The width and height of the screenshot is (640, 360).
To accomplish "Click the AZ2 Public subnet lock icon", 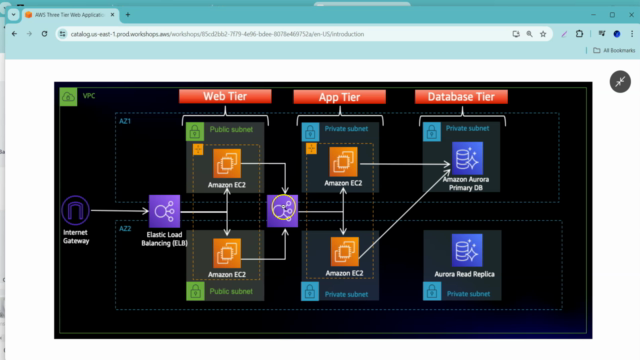I will (x=195, y=291).
